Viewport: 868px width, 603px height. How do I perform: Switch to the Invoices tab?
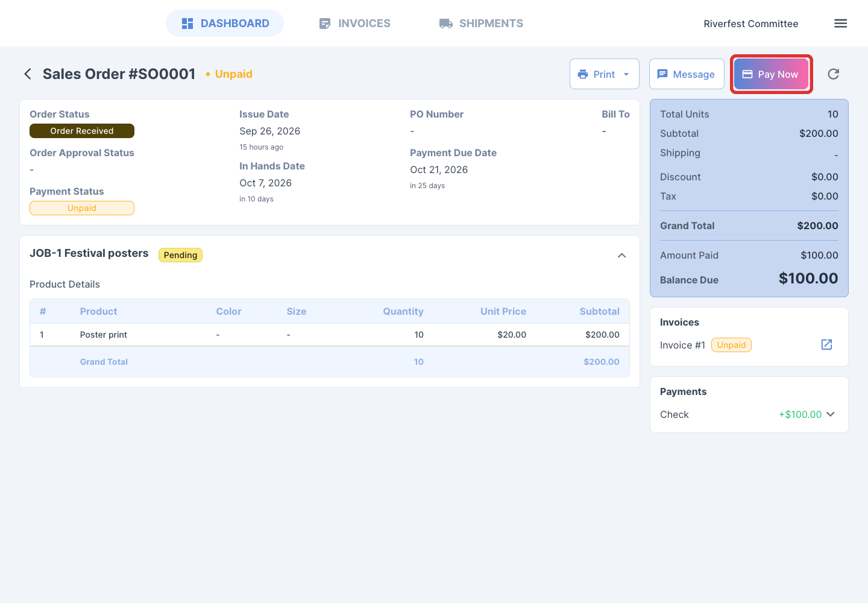[354, 24]
